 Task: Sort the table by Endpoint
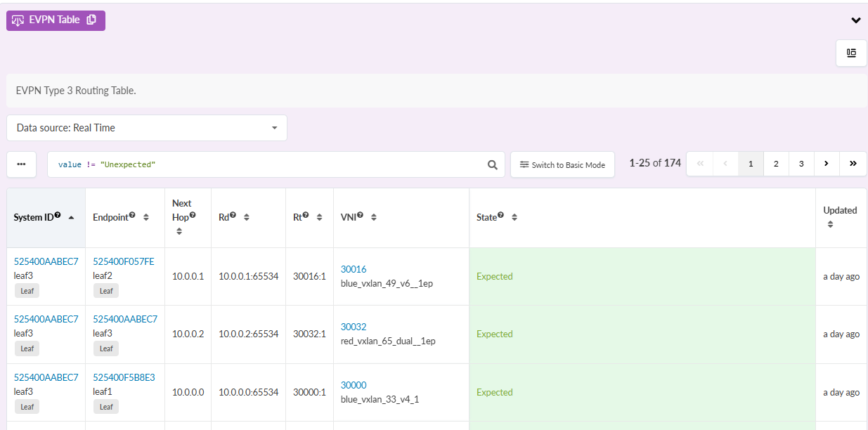click(x=146, y=218)
